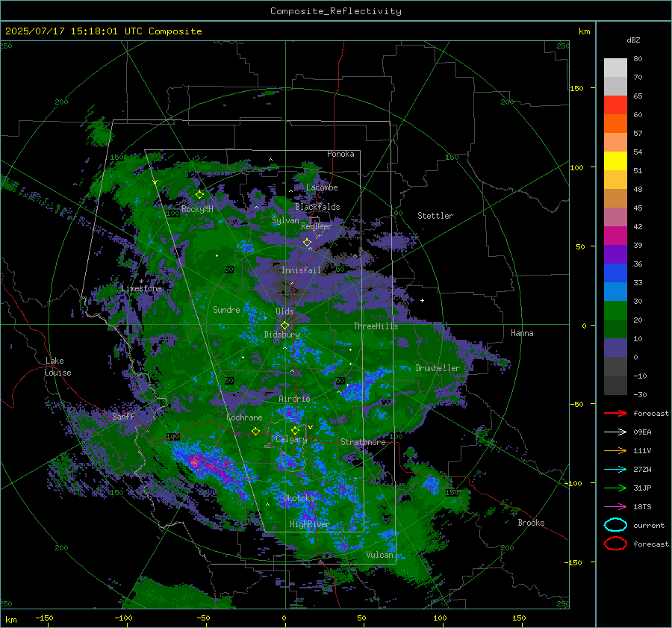Select the Lake Louise map label
672x628 pixels.
[57, 367]
